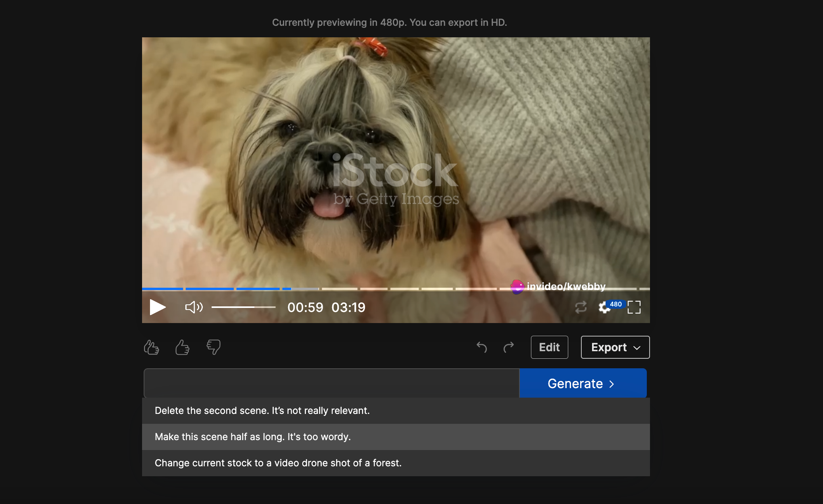Open the 480 quality settings gear
The height and width of the screenshot is (504, 823).
pos(604,307)
